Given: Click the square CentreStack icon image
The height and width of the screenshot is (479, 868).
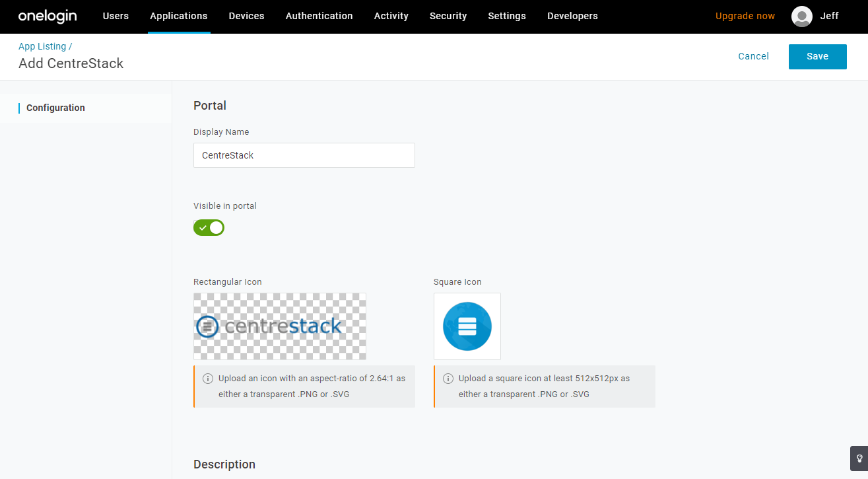Looking at the screenshot, I should click(467, 326).
